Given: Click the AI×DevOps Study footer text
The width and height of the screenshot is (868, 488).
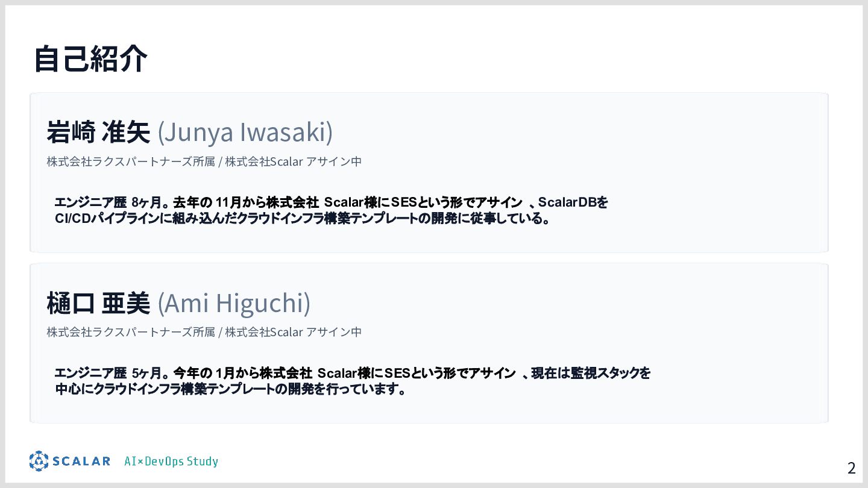Looking at the screenshot, I should coord(171,461).
